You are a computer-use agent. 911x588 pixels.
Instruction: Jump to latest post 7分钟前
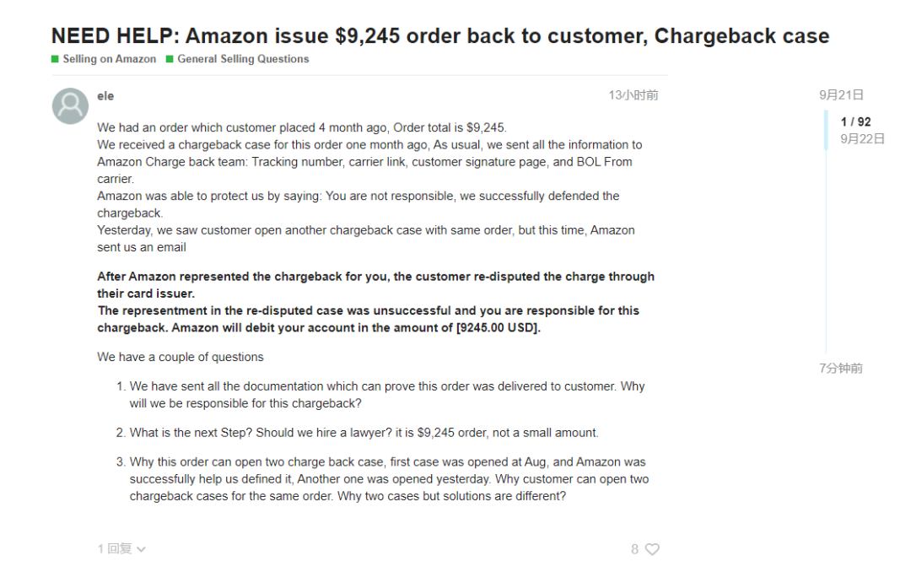(x=841, y=368)
